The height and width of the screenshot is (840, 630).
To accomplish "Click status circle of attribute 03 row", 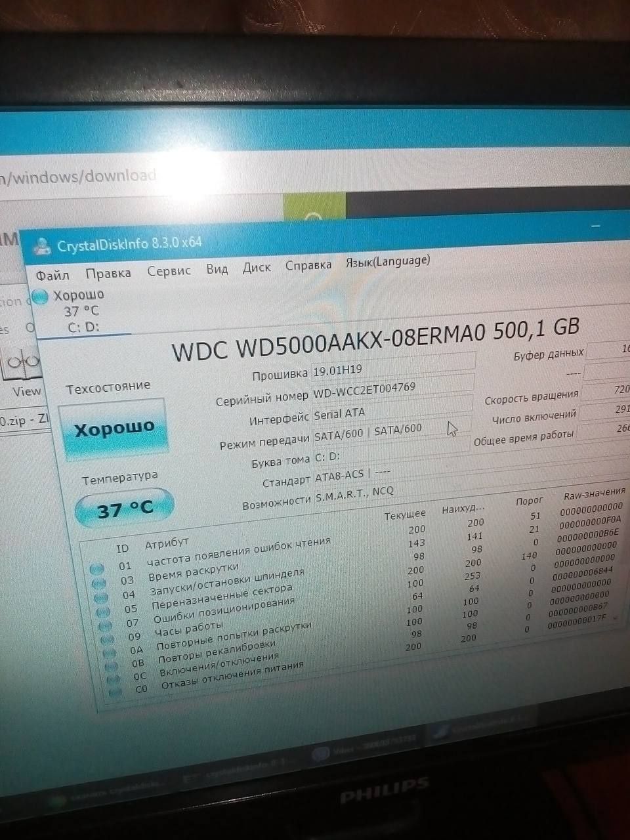I will tap(99, 583).
